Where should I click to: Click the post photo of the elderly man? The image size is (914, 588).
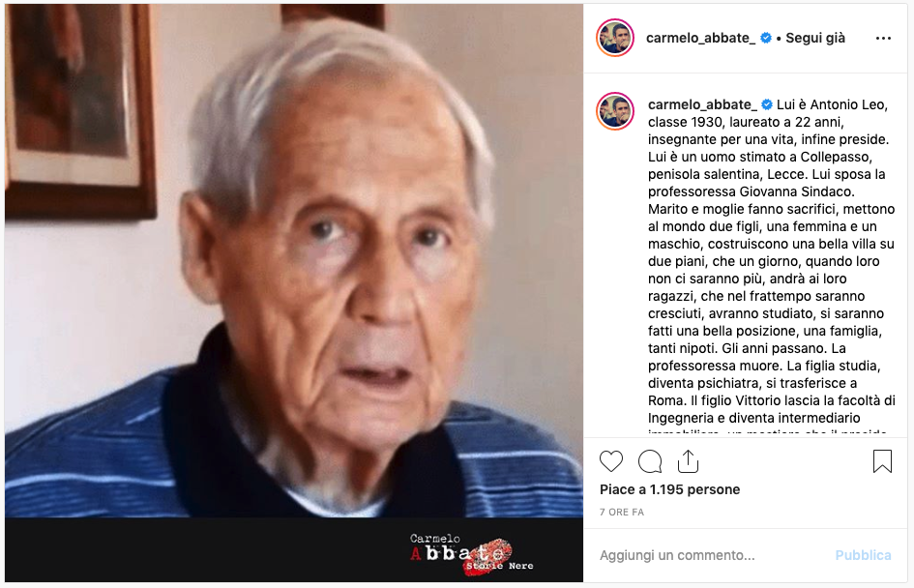click(294, 261)
